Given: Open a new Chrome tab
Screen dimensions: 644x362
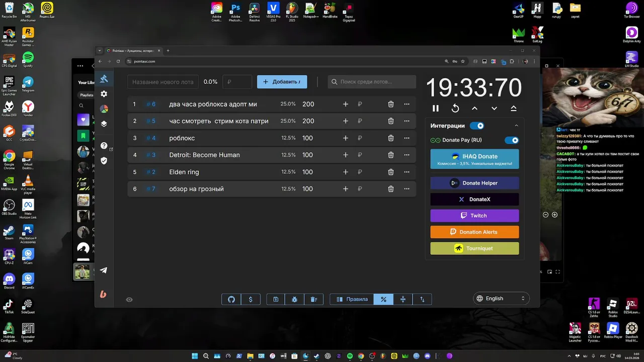Looking at the screenshot, I should pos(168,51).
